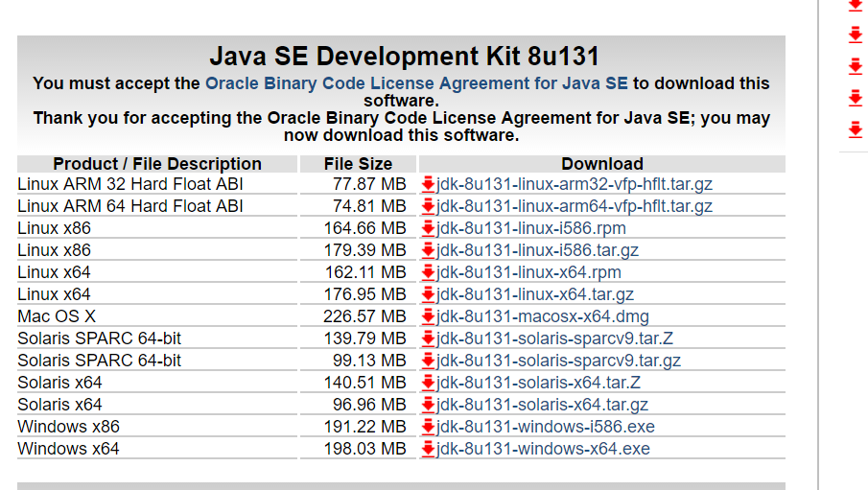Click the red download arrow beside jdk-8u131-linux-arm32-vfp-hflt.tar.gz
Image resolution: width=868 pixels, height=490 pixels.
pos(428,184)
